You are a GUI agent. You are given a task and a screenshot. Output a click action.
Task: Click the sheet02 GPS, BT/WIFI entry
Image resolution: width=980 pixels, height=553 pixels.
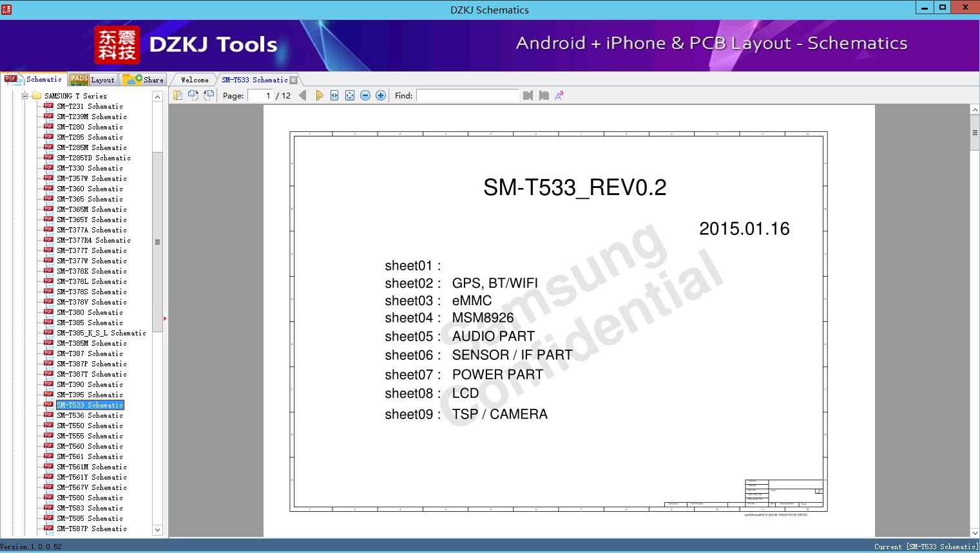461,283
